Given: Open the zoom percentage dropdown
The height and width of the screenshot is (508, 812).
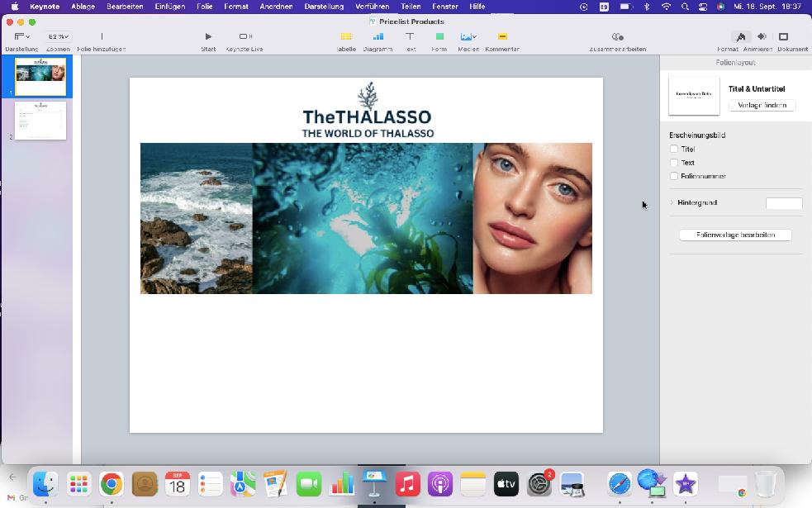Looking at the screenshot, I should coord(58,37).
